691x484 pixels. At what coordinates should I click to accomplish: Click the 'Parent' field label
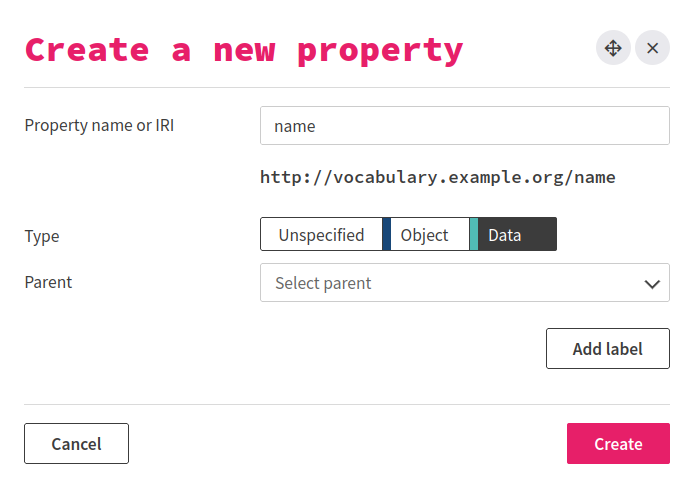point(48,283)
